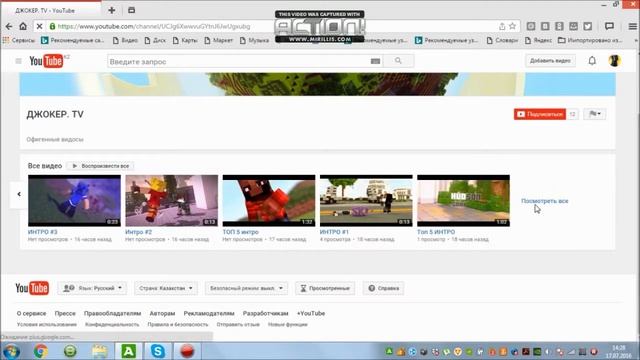Open the ИНТРО #1 video thumbnail

pyautogui.click(x=366, y=200)
